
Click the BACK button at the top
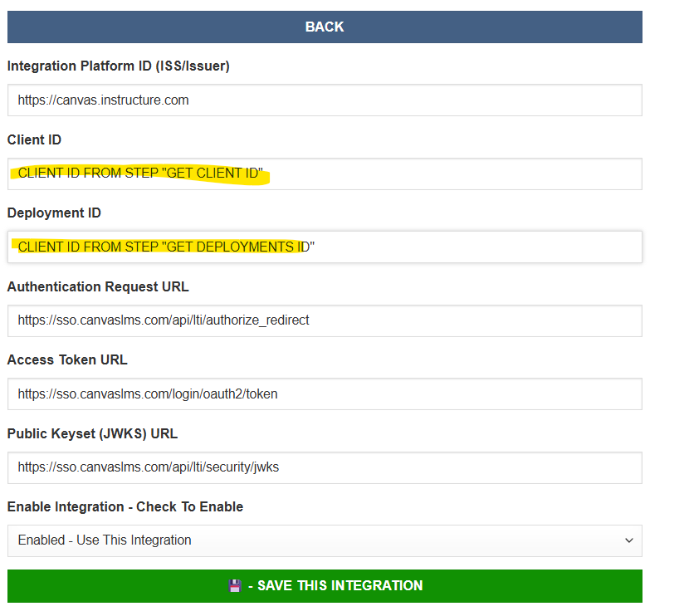[x=325, y=27]
